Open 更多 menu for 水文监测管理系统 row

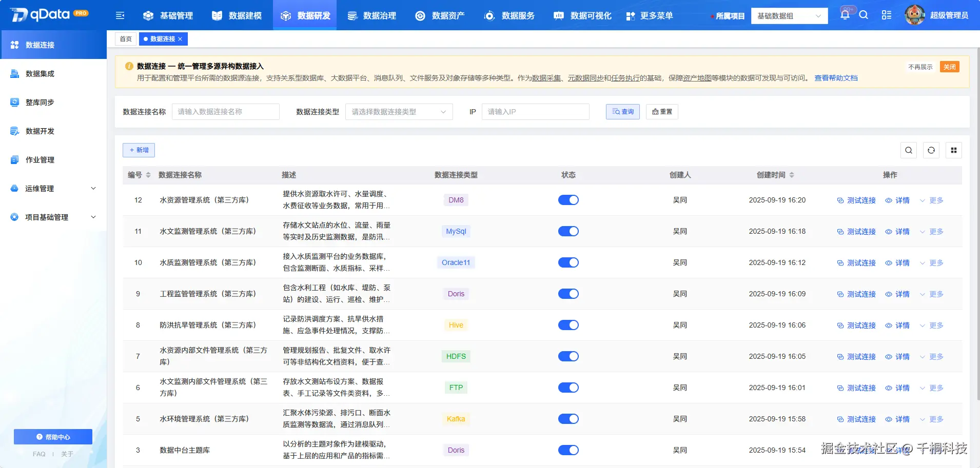click(931, 232)
